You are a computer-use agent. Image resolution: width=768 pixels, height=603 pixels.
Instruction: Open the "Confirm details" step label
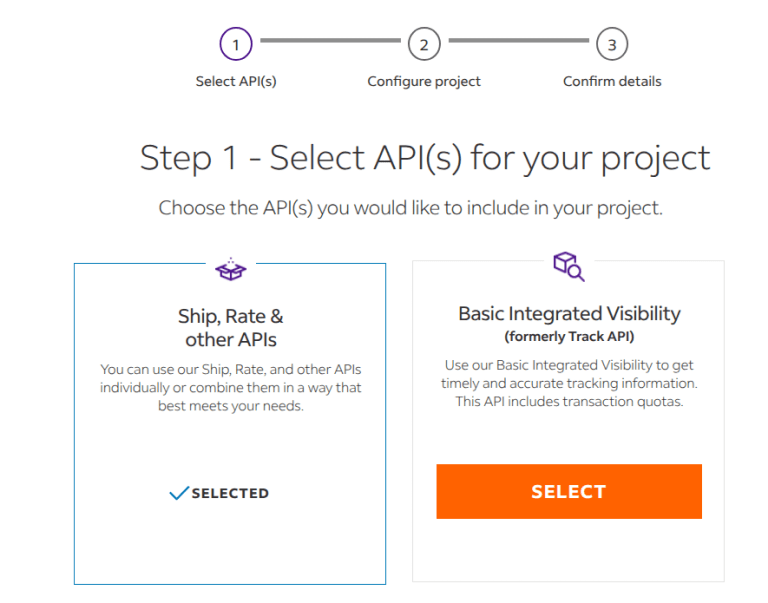(x=612, y=81)
